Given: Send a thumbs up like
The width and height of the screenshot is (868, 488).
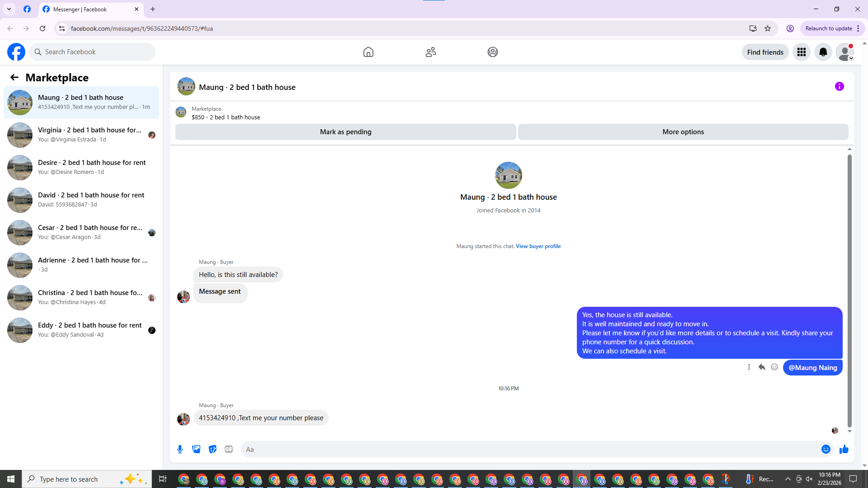Looking at the screenshot, I should tap(844, 449).
